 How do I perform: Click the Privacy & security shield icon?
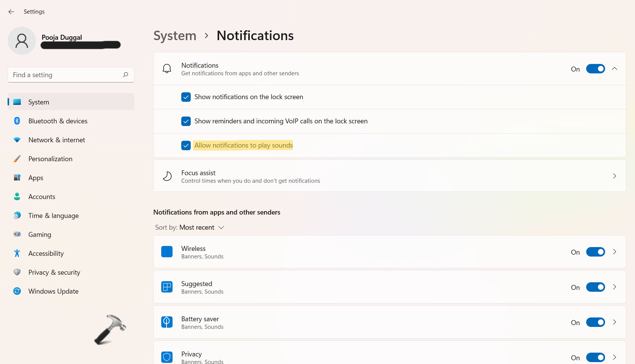[x=17, y=272]
